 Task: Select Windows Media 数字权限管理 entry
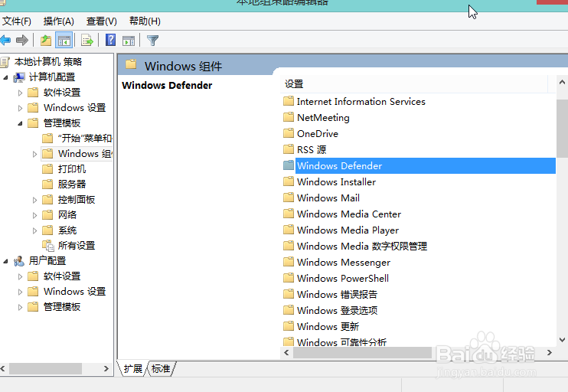pyautogui.click(x=362, y=246)
